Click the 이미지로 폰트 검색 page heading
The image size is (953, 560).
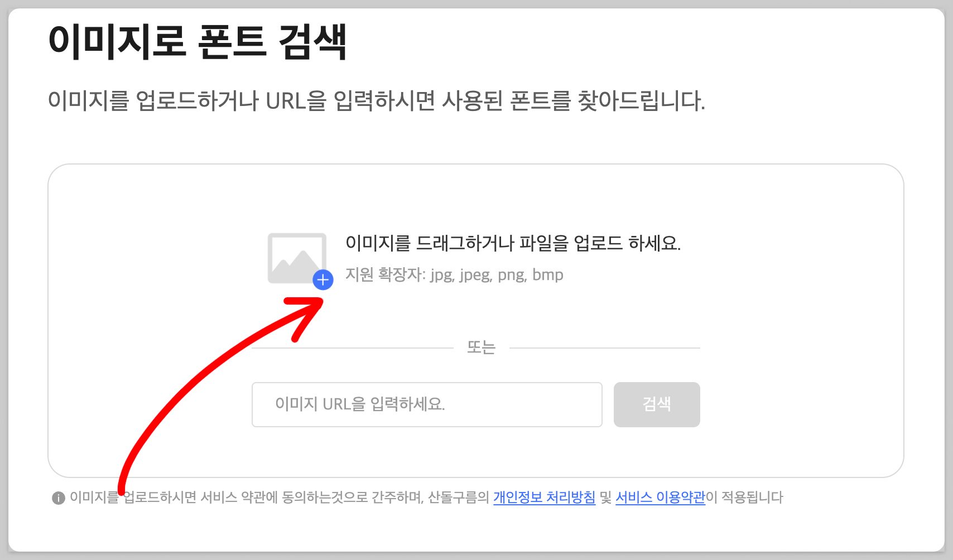(198, 42)
